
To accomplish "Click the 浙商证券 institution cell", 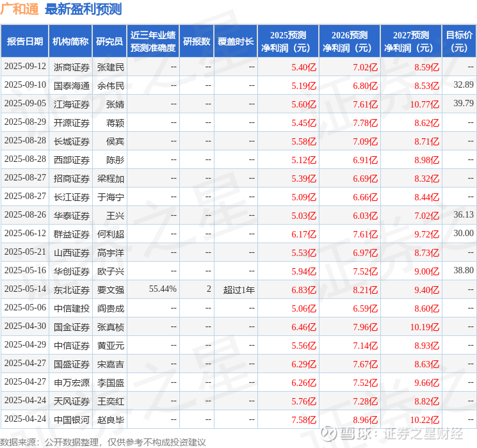I will pos(72,67).
